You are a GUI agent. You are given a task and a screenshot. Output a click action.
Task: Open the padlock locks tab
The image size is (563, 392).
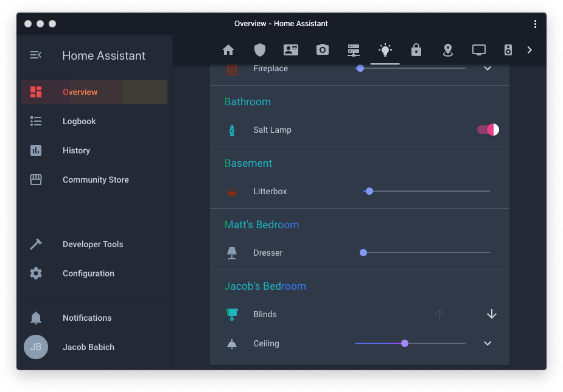[x=416, y=50]
